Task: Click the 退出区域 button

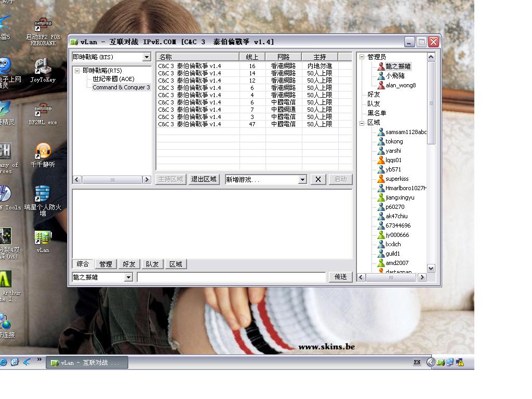Action: click(204, 179)
